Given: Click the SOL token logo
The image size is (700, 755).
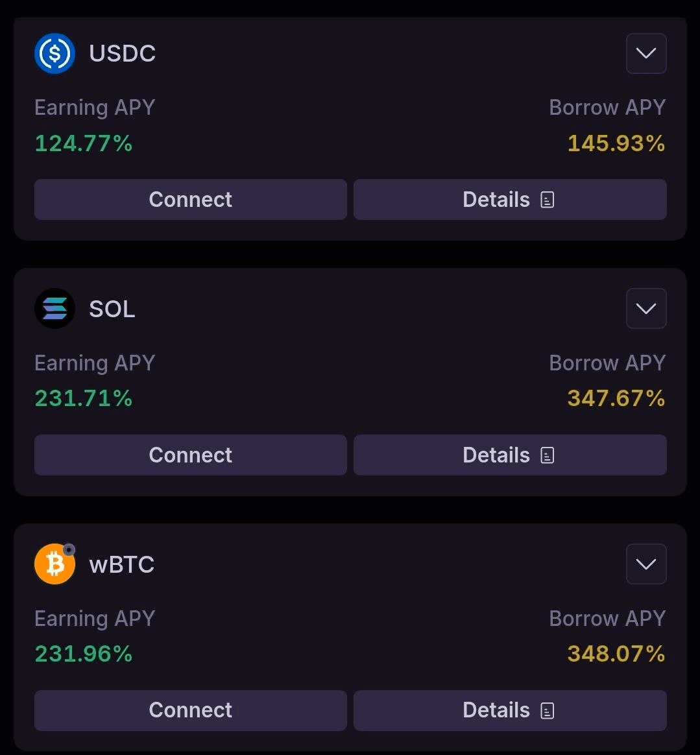Looking at the screenshot, I should pyautogui.click(x=54, y=309).
